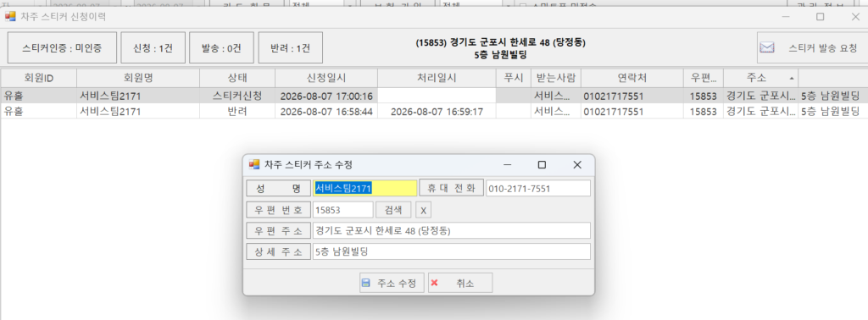
Task: Click the 발송 : 0건 button
Action: pyautogui.click(x=221, y=47)
